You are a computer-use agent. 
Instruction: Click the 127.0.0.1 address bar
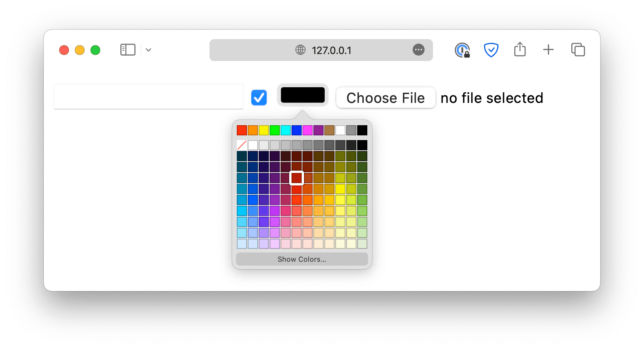[331, 50]
